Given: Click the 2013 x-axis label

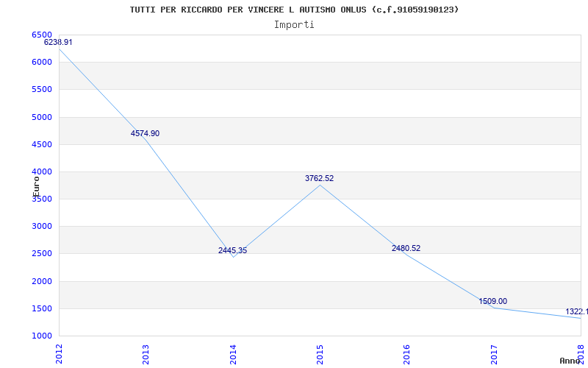Looking at the screenshot, I should pos(146,355).
